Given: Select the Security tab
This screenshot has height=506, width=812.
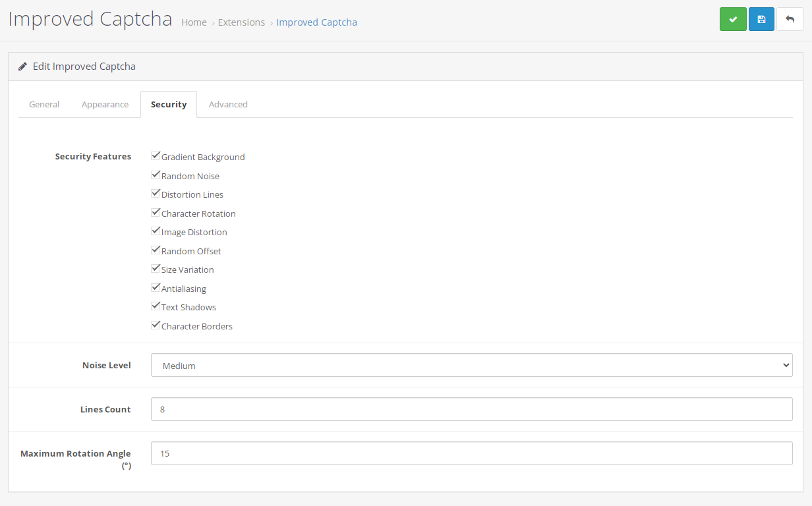Looking at the screenshot, I should click(169, 104).
